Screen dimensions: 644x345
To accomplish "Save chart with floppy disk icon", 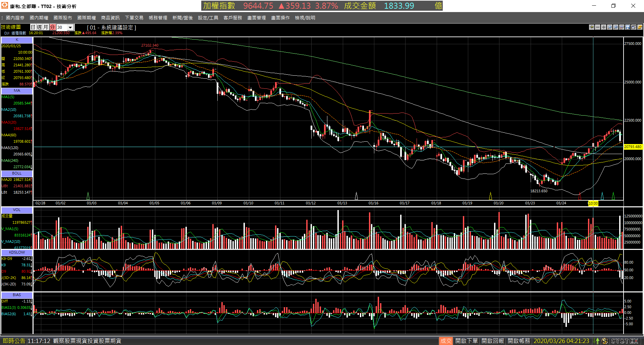I will click(628, 27).
